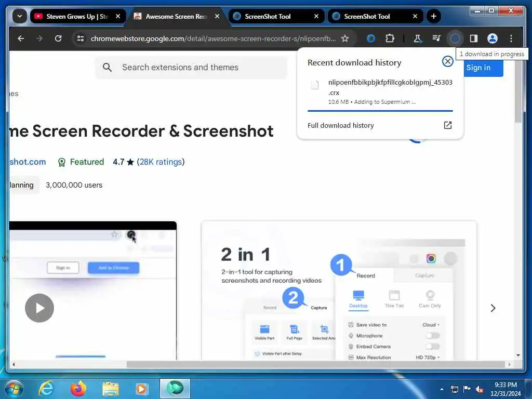Screen dimensions: 532x399
Task: Click scroll down arrow on vertical scrollbar
Action: 518,355
